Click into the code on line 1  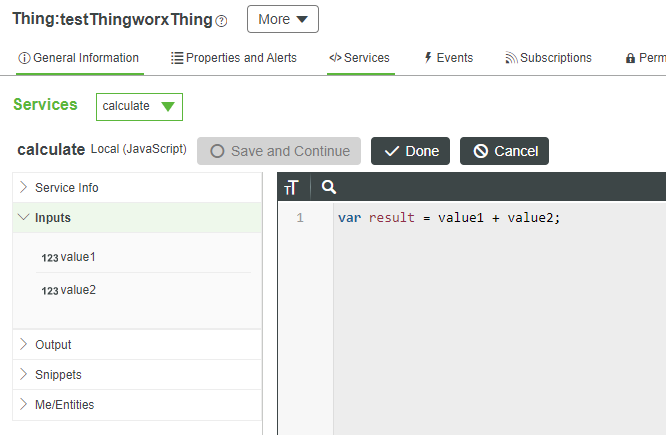pos(449,218)
